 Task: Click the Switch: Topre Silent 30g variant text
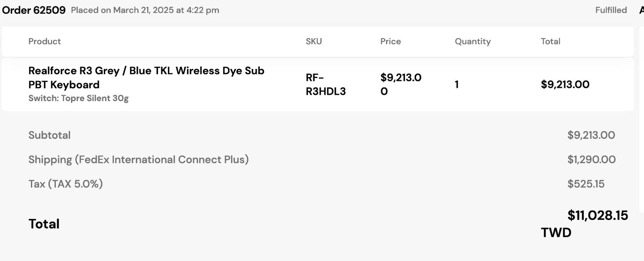click(x=79, y=98)
